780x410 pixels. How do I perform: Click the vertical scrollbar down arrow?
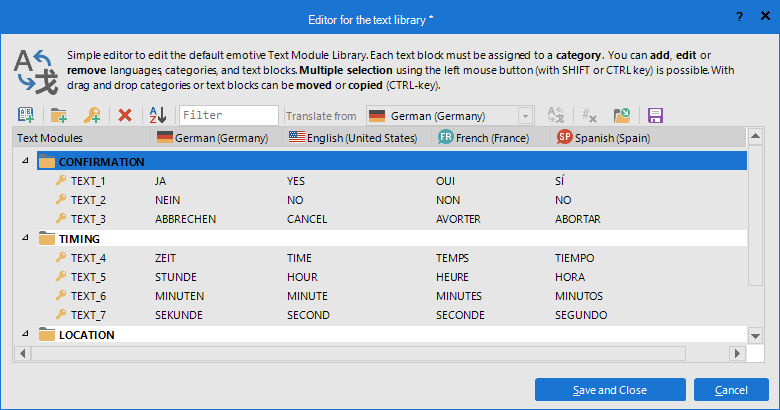(755, 336)
